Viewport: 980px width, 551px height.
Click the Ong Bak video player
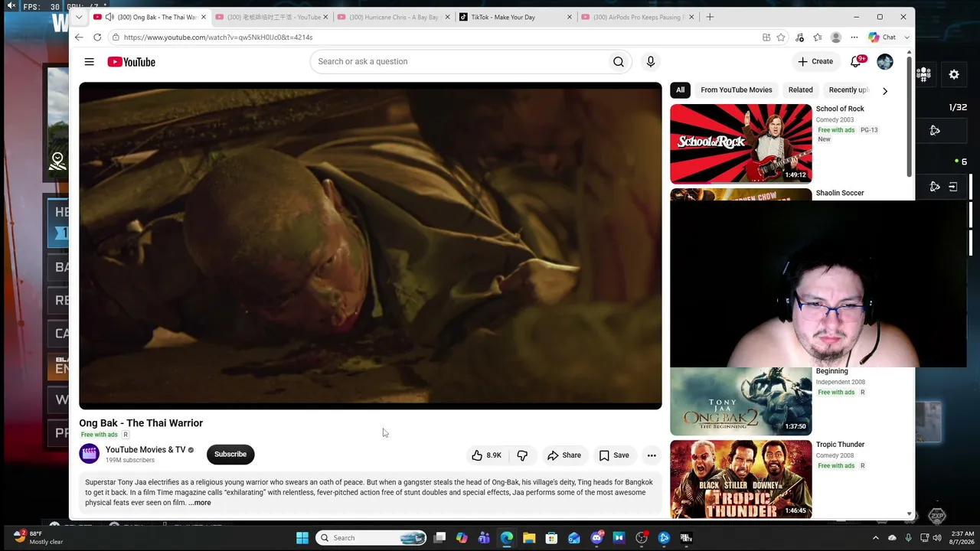tap(371, 246)
